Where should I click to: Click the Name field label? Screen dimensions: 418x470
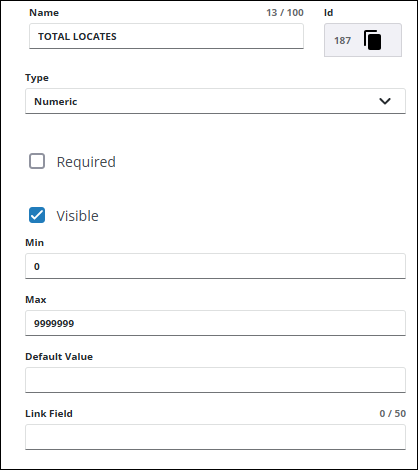click(x=44, y=13)
